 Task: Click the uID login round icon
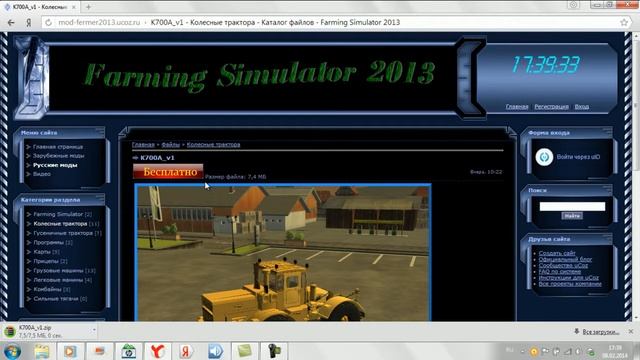click(x=544, y=157)
